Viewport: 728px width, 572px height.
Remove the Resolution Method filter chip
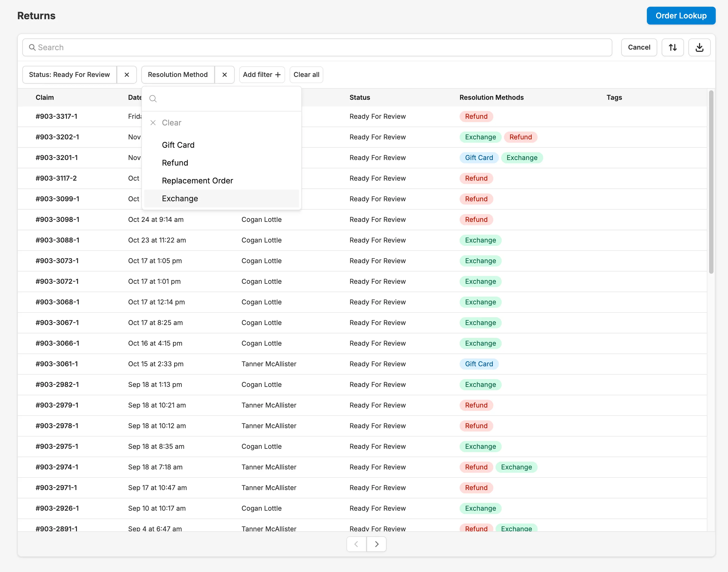click(x=224, y=74)
